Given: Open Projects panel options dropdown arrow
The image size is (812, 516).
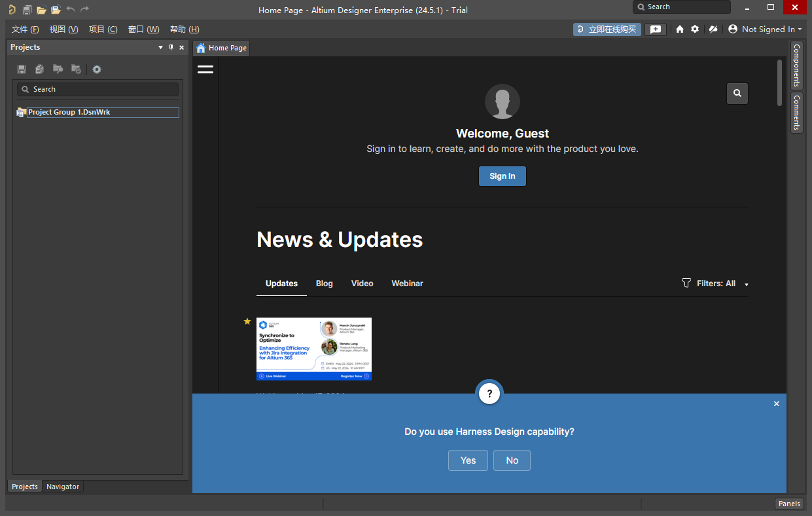Looking at the screenshot, I should 161,47.
